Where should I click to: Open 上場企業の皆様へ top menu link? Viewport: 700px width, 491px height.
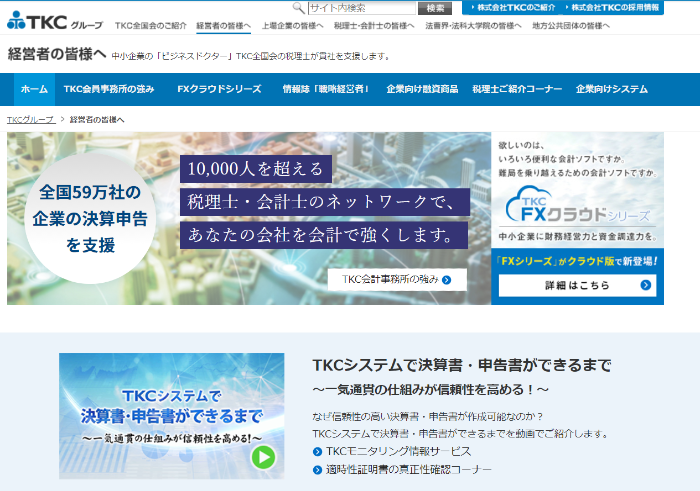[x=294, y=24]
